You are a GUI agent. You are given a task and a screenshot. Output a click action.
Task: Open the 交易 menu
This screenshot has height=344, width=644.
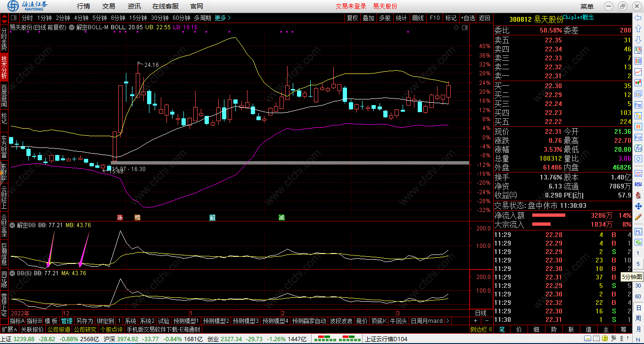[109, 6]
